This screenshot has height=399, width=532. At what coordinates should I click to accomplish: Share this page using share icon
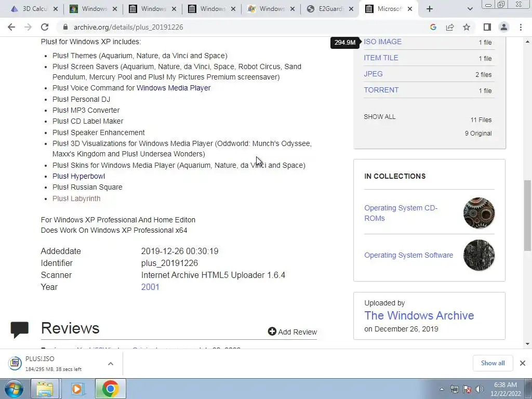click(450, 27)
